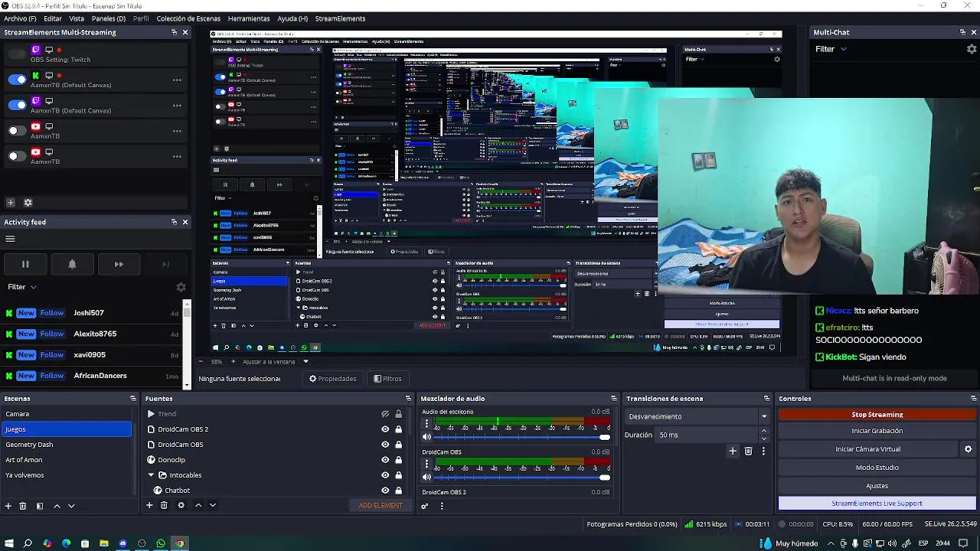This screenshot has width=980, height=551.
Task: Add a new scene transition
Action: pyautogui.click(x=733, y=451)
